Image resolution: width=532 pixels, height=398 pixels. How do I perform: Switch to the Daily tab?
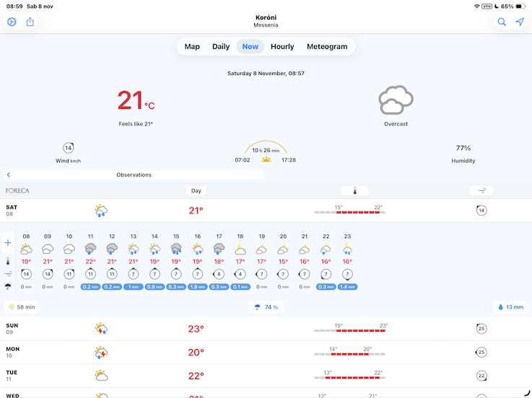[221, 46]
